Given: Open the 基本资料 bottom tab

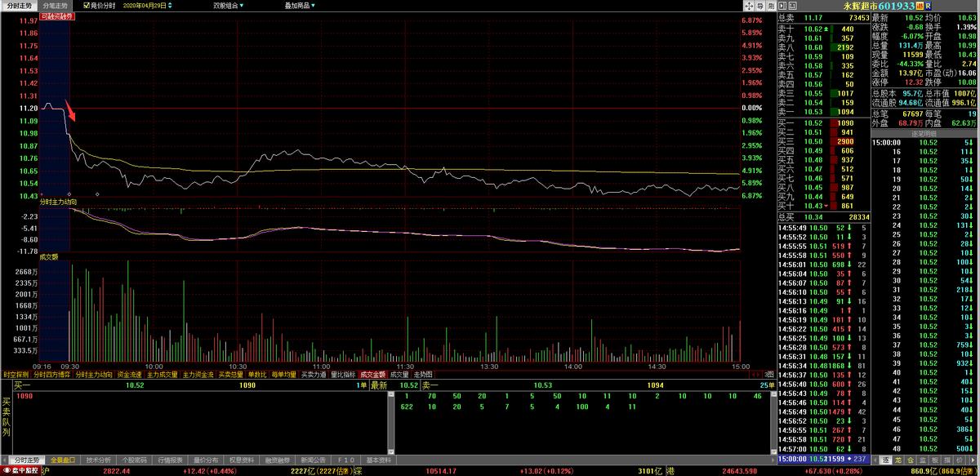Looking at the screenshot, I should 378,460.
